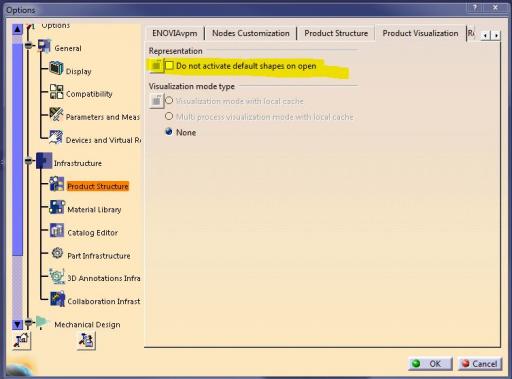Collapse the General tree node
This screenshot has width=512, height=379.
tap(29, 45)
